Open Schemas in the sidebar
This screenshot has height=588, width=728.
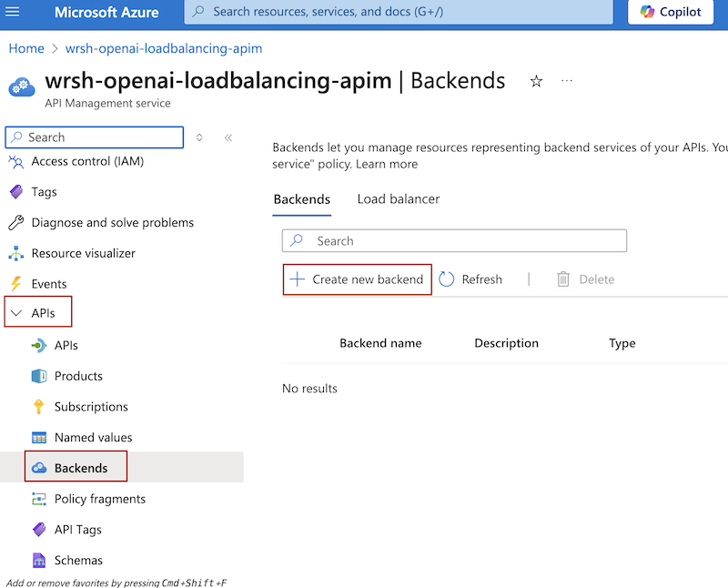pyautogui.click(x=78, y=560)
